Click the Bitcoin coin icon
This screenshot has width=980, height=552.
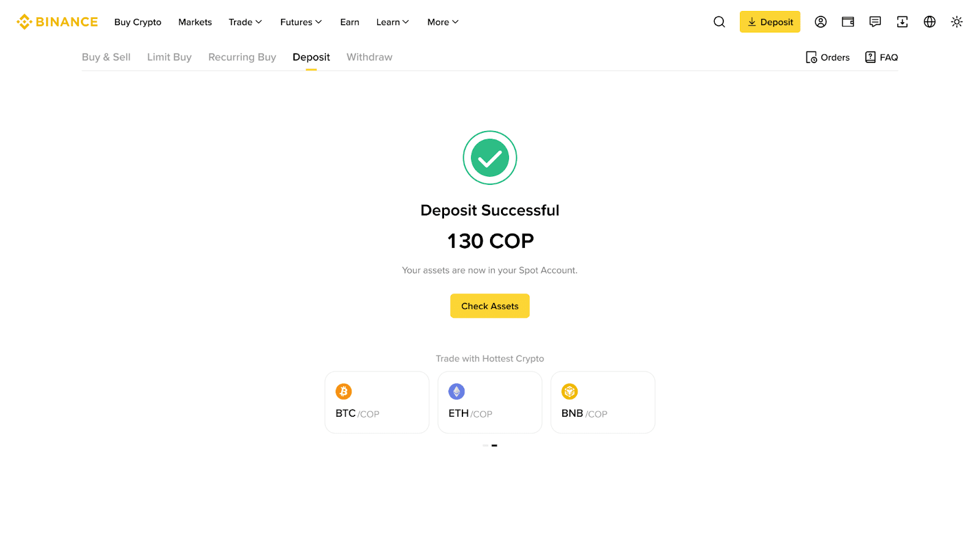click(344, 391)
